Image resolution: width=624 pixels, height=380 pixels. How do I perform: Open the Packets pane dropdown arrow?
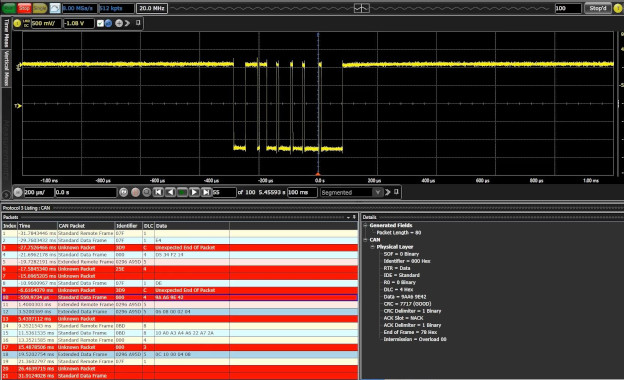[348, 217]
